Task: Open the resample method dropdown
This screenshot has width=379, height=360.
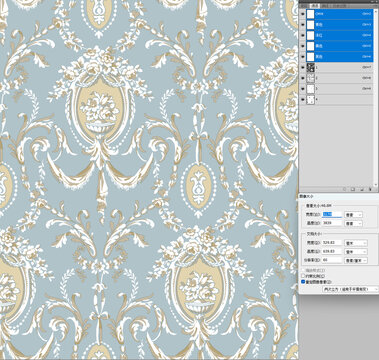Action: [351, 289]
